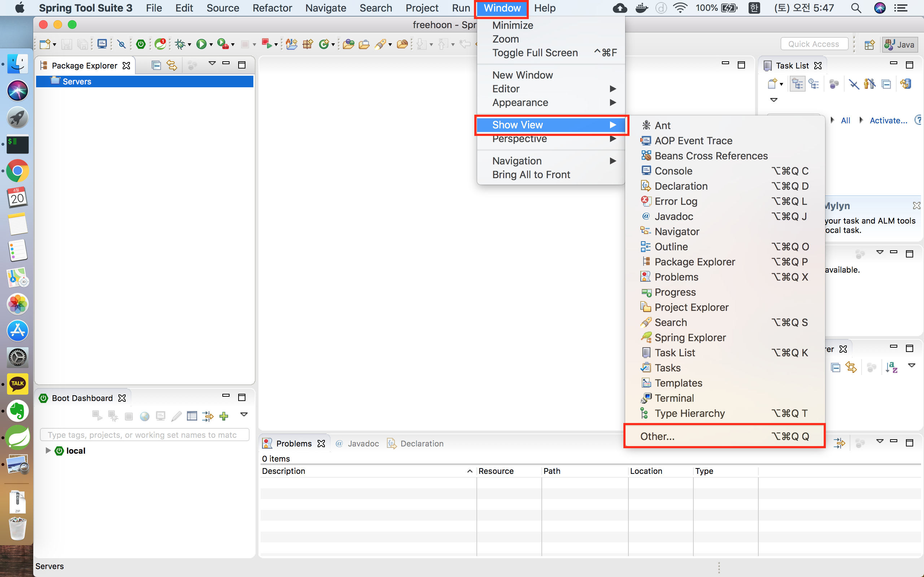
Task: Open the Run button dropdown arrow
Action: tap(211, 45)
